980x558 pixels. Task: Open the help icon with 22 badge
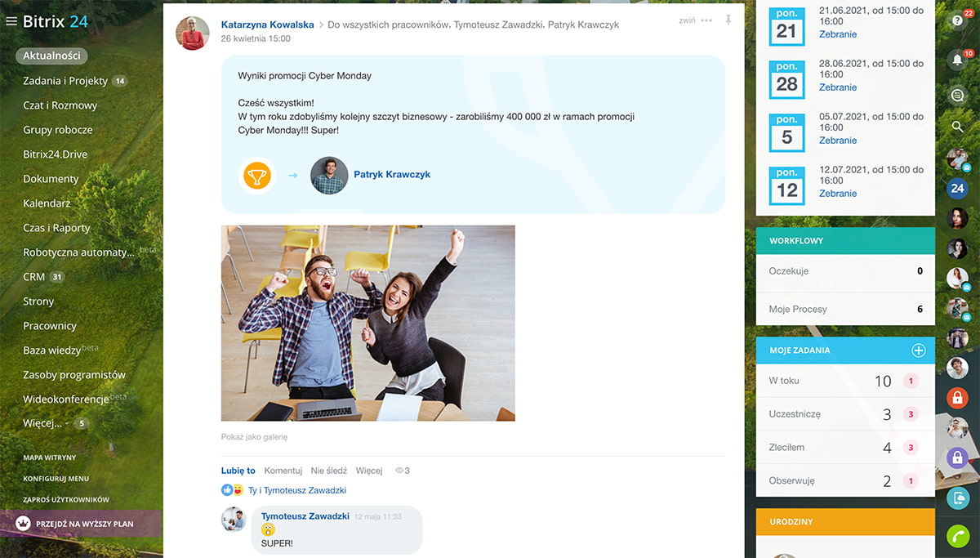pyautogui.click(x=957, y=21)
